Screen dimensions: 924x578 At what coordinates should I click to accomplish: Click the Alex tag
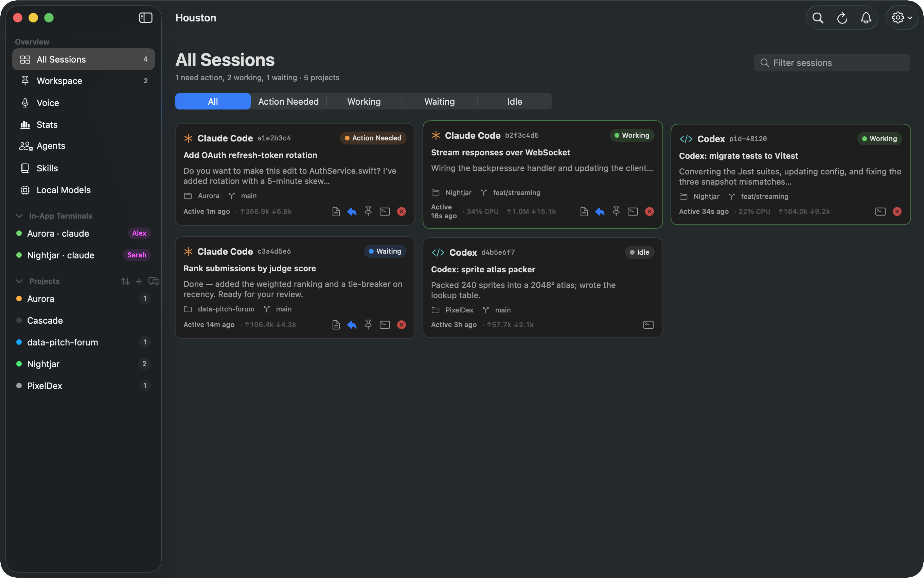139,233
